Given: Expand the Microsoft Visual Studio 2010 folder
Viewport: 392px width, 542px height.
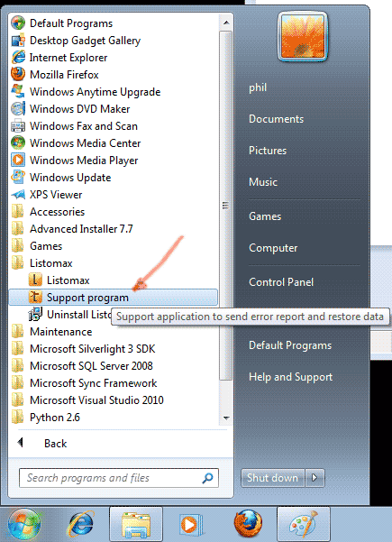Looking at the screenshot, I should (x=114, y=400).
